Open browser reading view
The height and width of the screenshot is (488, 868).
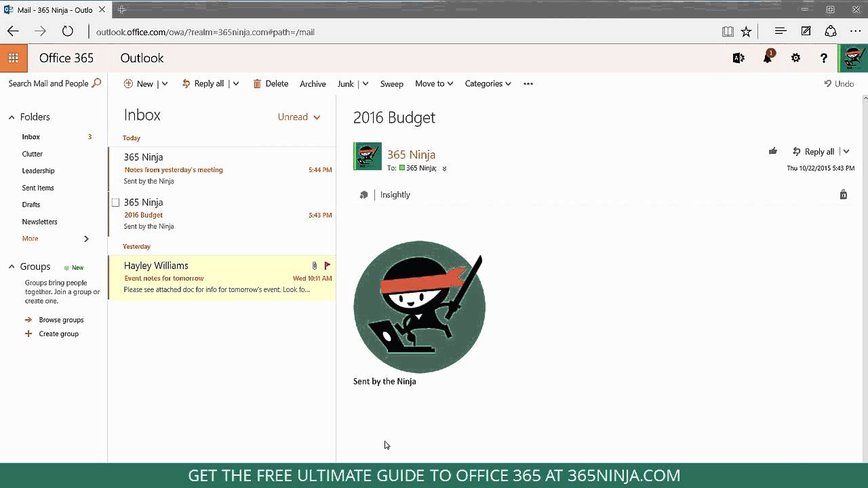(x=728, y=31)
